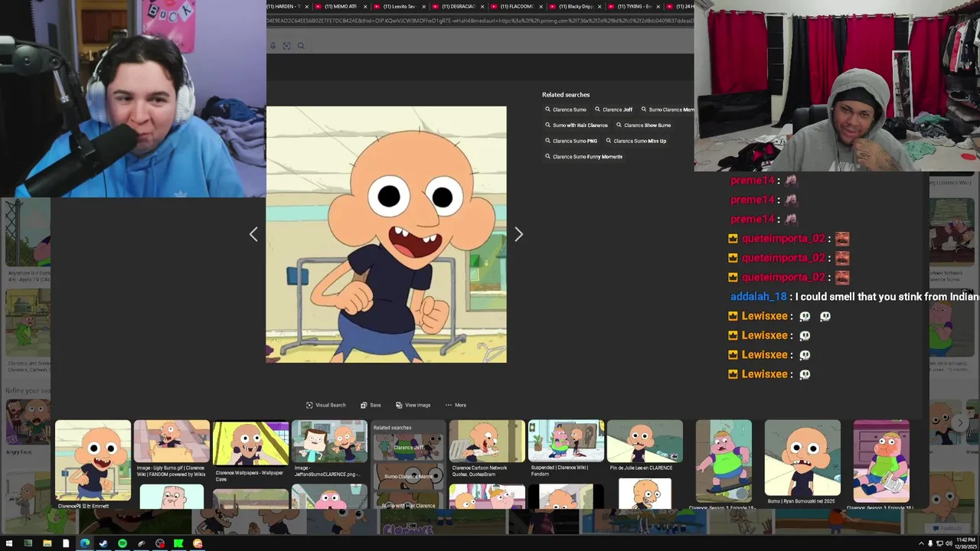Search related term Clarence Sumo Funny Moments
980x551 pixels.
point(583,156)
